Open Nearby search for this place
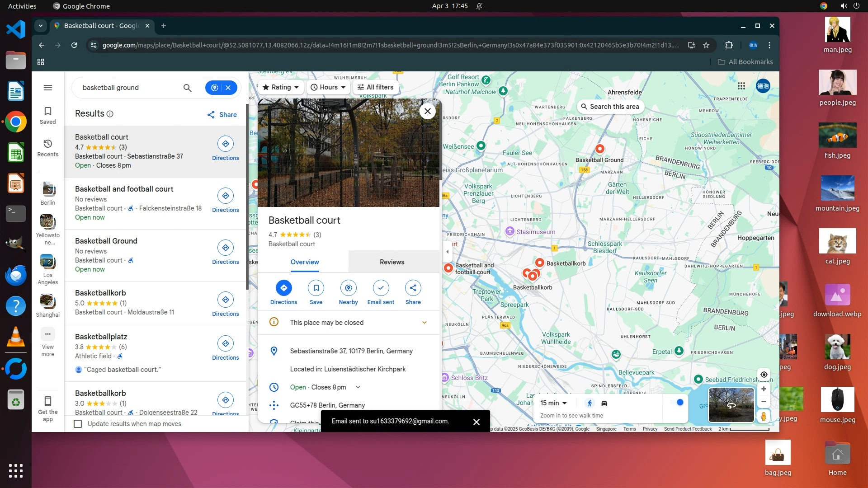 point(348,288)
